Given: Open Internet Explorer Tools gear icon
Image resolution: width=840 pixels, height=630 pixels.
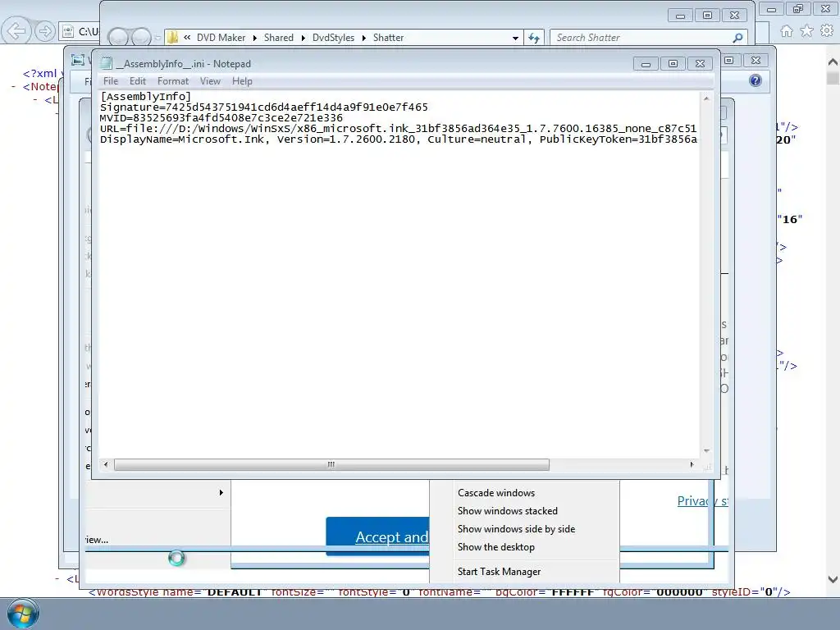Looking at the screenshot, I should pos(827,31).
